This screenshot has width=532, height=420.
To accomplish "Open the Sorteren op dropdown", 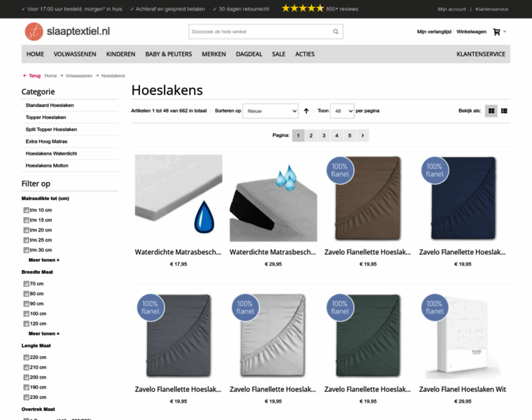I will click(x=270, y=111).
